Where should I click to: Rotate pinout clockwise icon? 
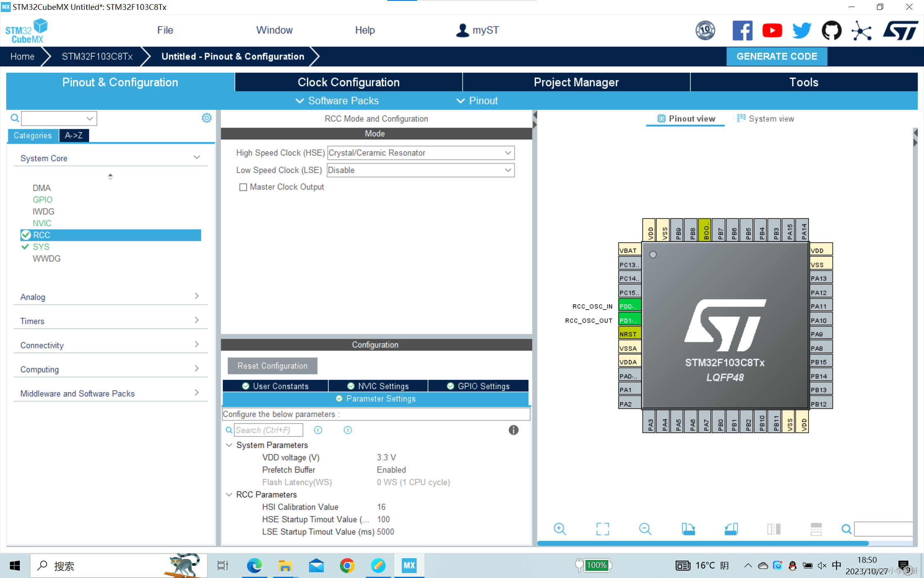[x=688, y=529]
